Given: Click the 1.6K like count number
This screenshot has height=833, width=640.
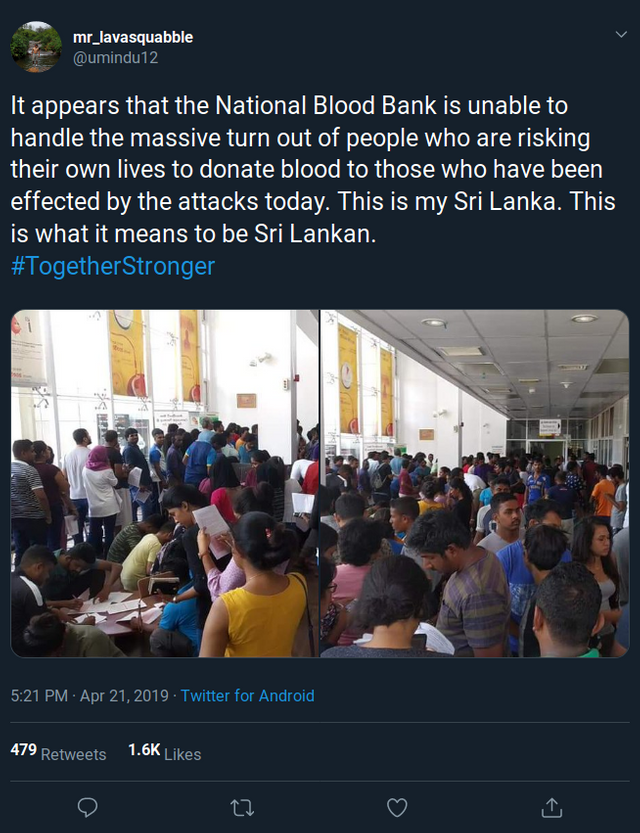Looking at the screenshot, I should click(143, 749).
